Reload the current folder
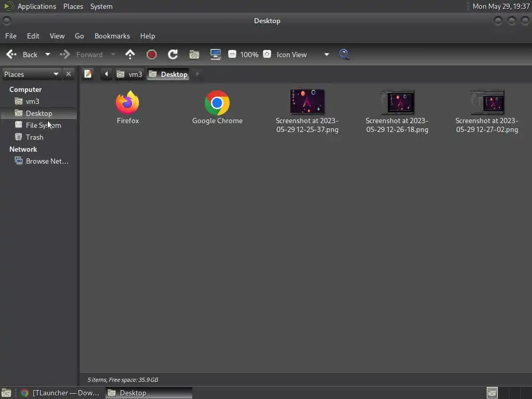This screenshot has width=532, height=399. click(173, 55)
